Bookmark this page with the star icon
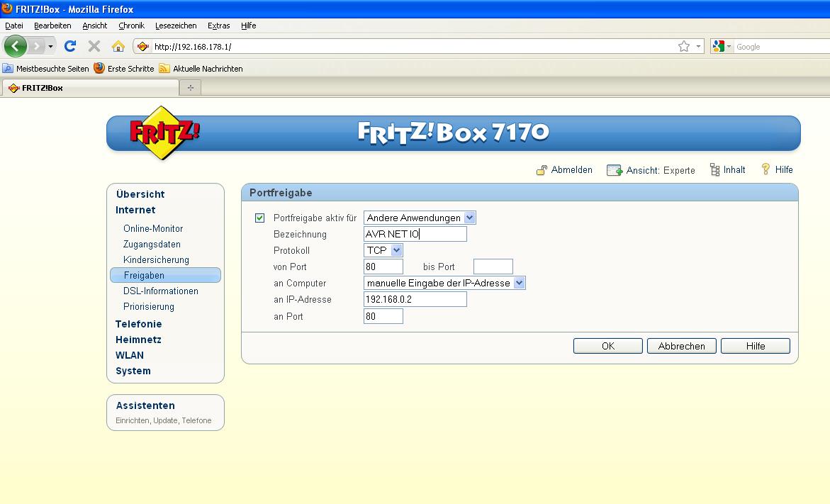This screenshot has height=504, width=830. tap(684, 47)
